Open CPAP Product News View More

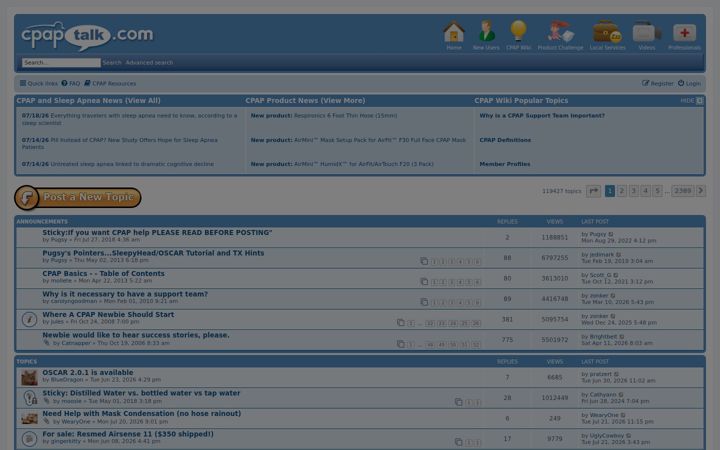tap(305, 101)
